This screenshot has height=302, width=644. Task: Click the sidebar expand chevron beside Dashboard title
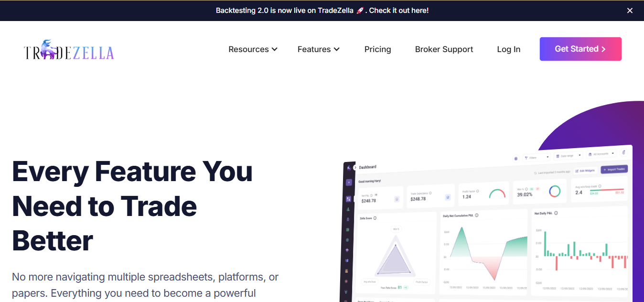(355, 167)
